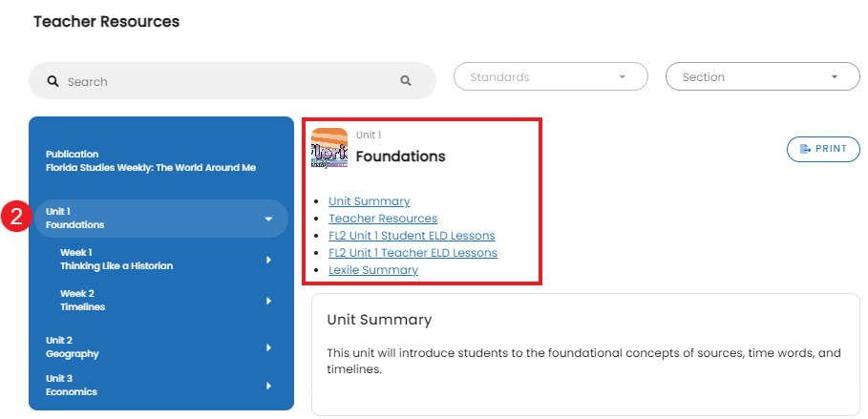Click into the Search input field
This screenshot has height=419, width=868.
click(x=232, y=81)
